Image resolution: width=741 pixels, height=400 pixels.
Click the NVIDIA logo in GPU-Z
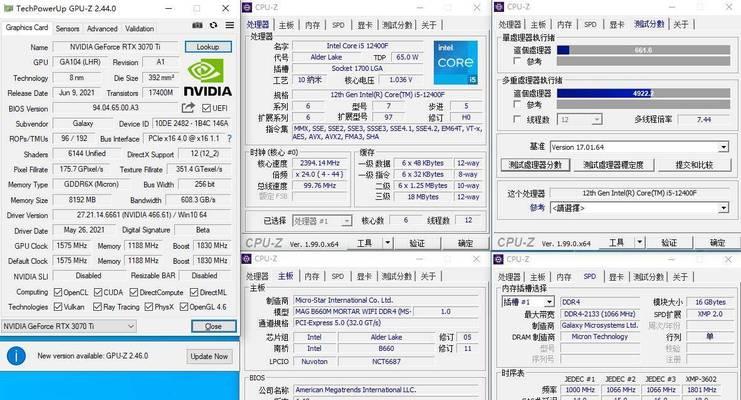coord(207,78)
